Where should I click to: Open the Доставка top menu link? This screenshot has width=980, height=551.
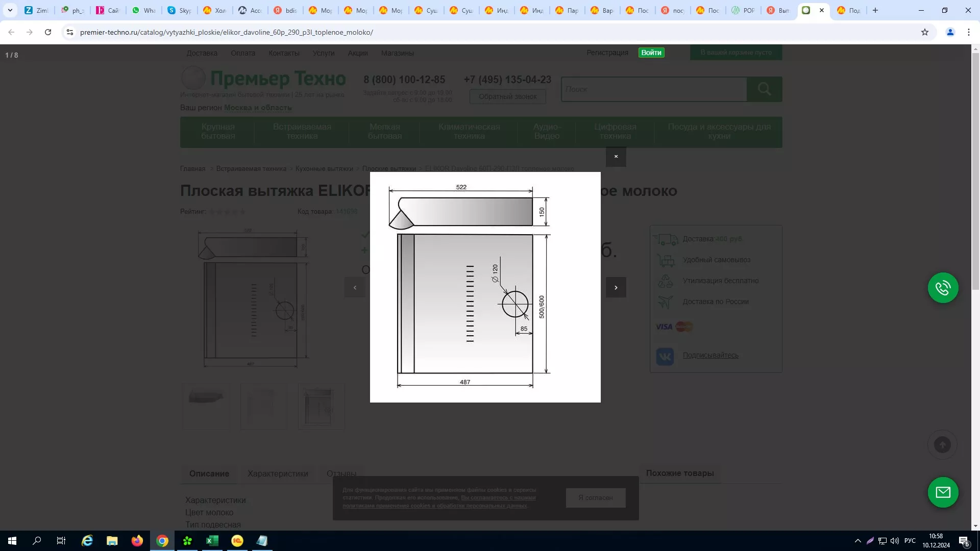(202, 53)
